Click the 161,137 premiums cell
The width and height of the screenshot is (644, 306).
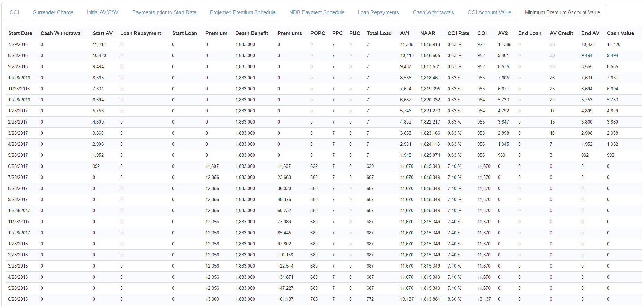pos(285,299)
